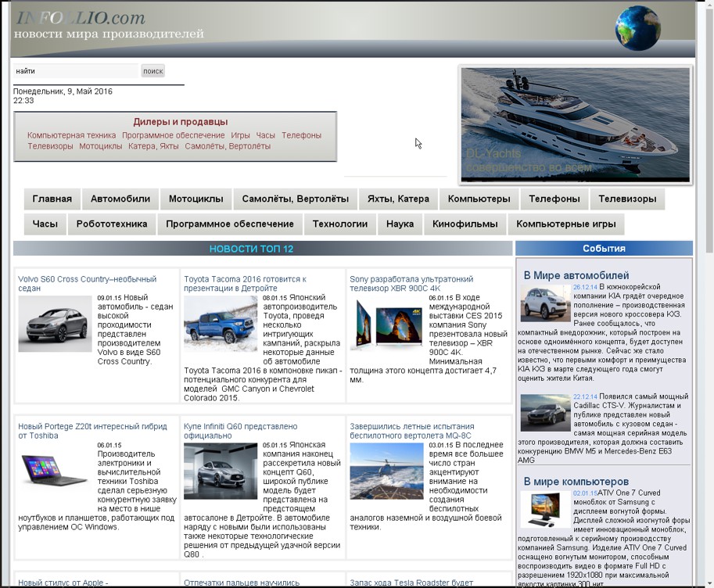This screenshot has height=588, width=714.
Task: Open Мотоциклы dealers link
Action: 101,146
